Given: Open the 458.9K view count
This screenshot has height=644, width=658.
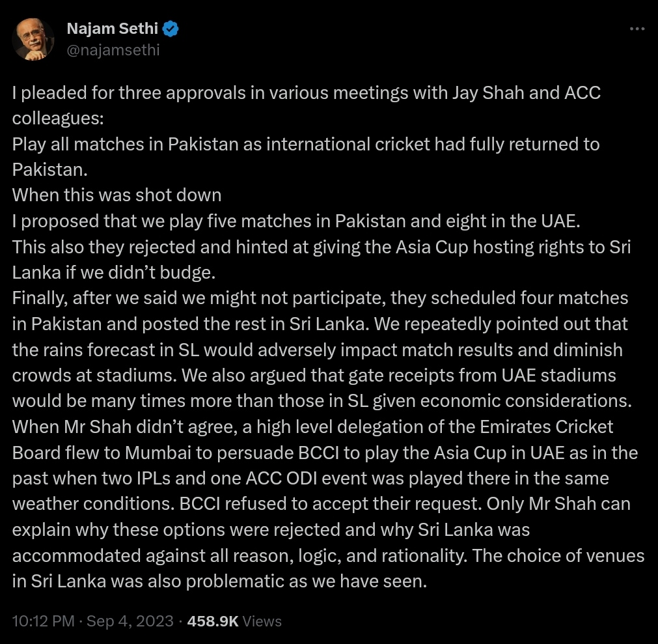Looking at the screenshot, I should (x=213, y=621).
